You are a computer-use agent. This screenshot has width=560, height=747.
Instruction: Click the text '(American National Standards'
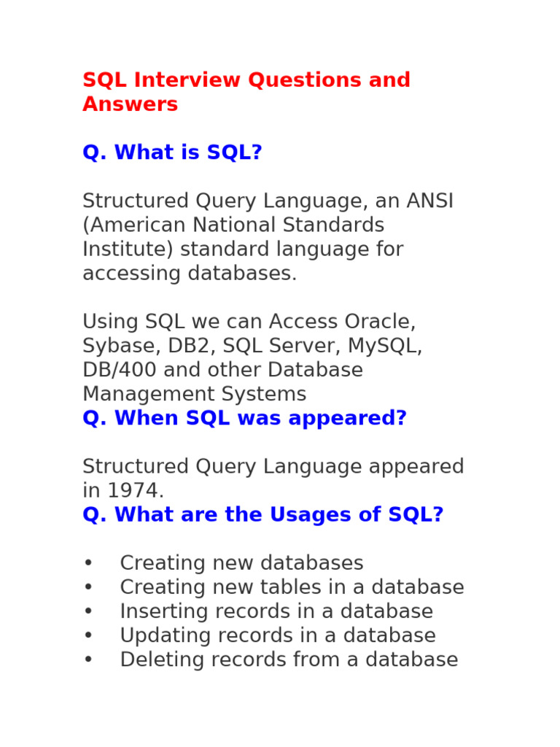[x=233, y=225]
